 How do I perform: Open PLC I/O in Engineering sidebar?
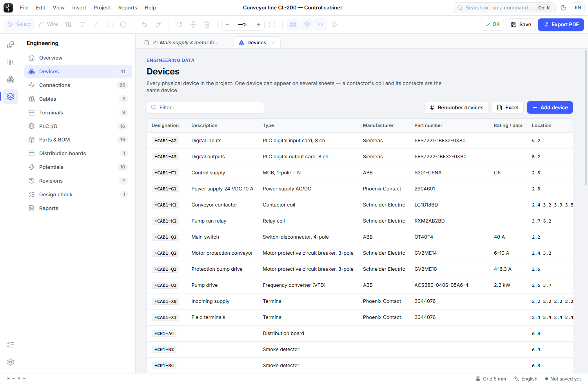tap(78, 126)
